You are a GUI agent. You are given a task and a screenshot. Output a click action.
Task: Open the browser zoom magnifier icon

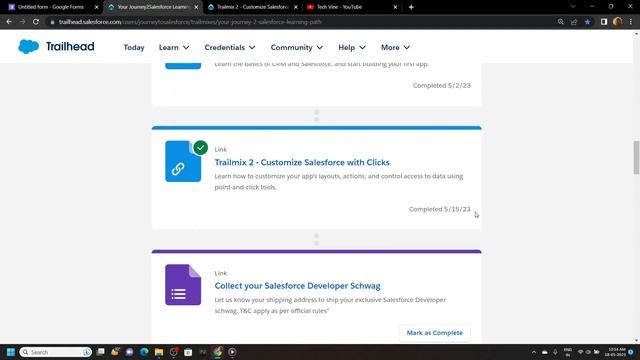coord(561,22)
